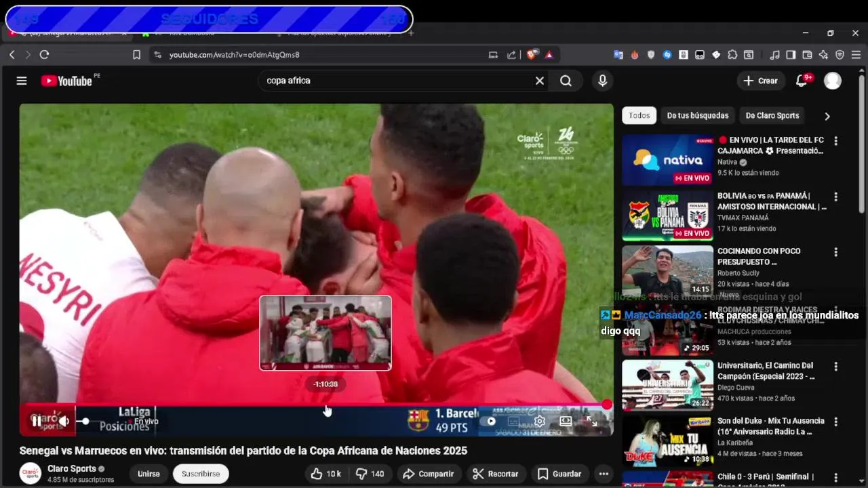The height and width of the screenshot is (488, 868).
Task: Open the Brave Rewards triangle icon
Action: (x=549, y=55)
